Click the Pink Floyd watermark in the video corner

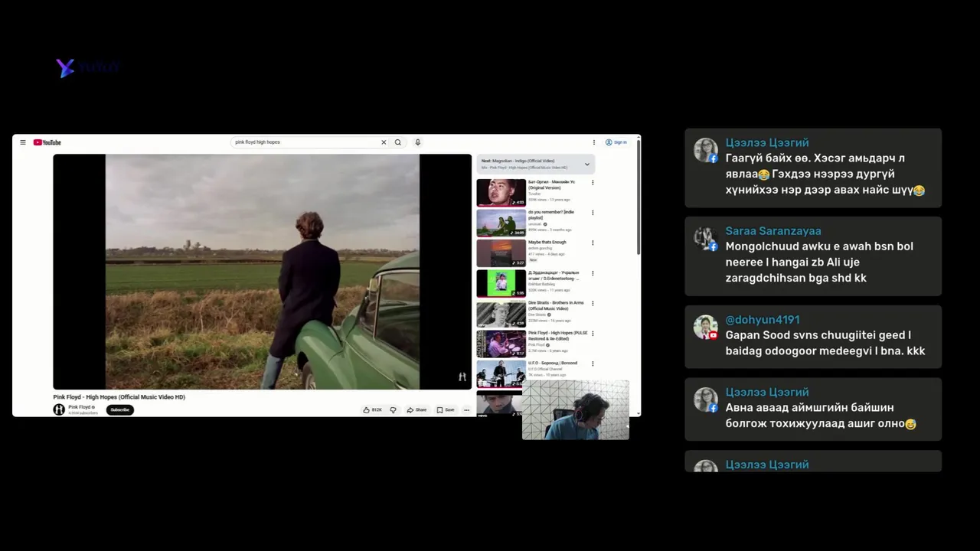coord(462,377)
